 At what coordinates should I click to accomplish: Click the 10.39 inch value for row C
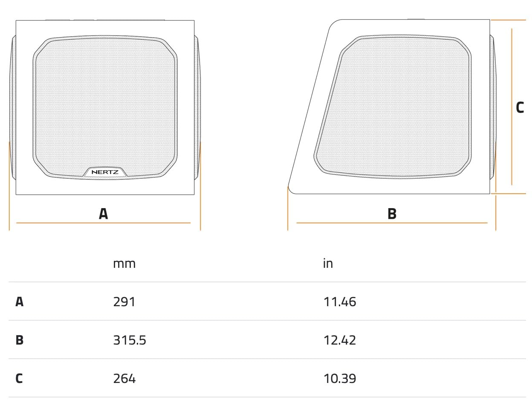tap(340, 379)
